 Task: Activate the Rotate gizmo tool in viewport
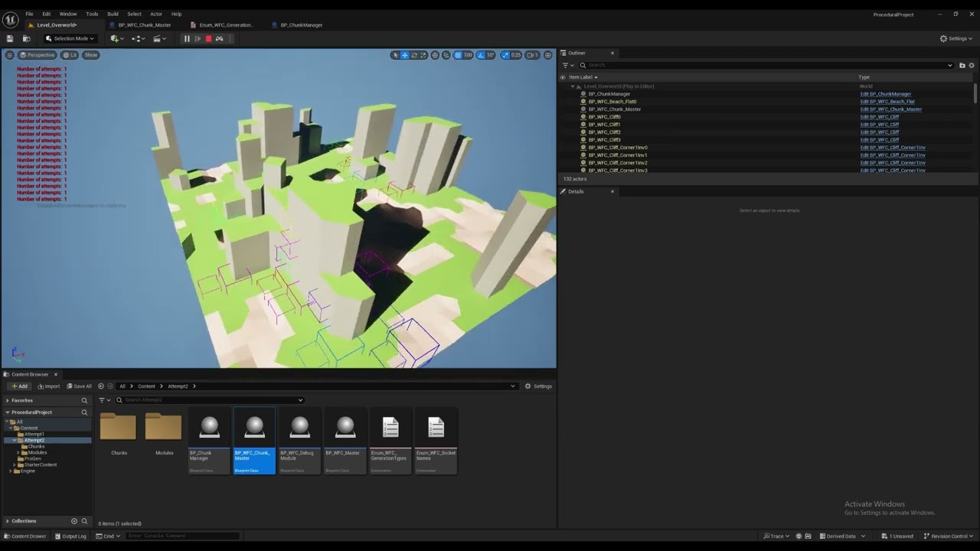414,55
